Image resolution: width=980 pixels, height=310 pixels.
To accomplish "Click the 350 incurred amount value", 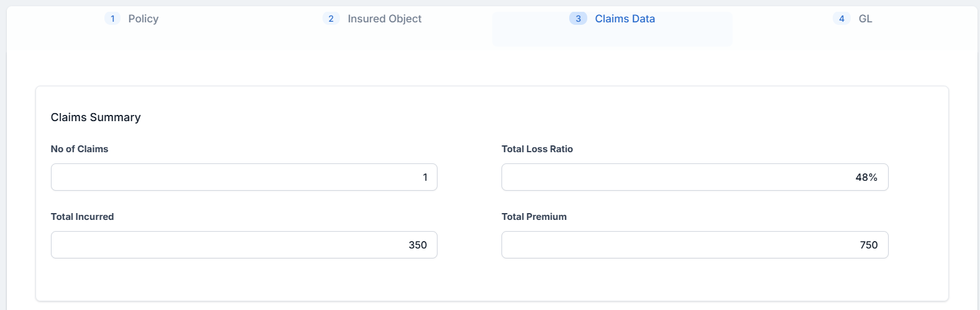I will point(418,245).
